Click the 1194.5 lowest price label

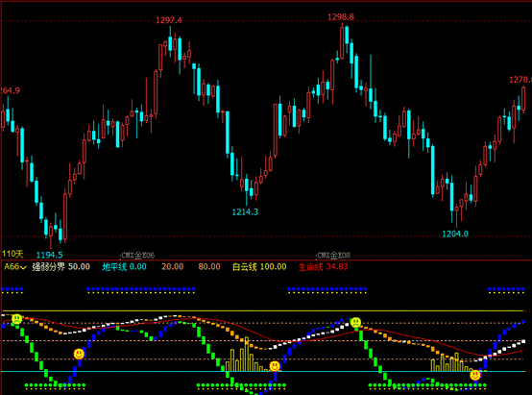point(50,255)
